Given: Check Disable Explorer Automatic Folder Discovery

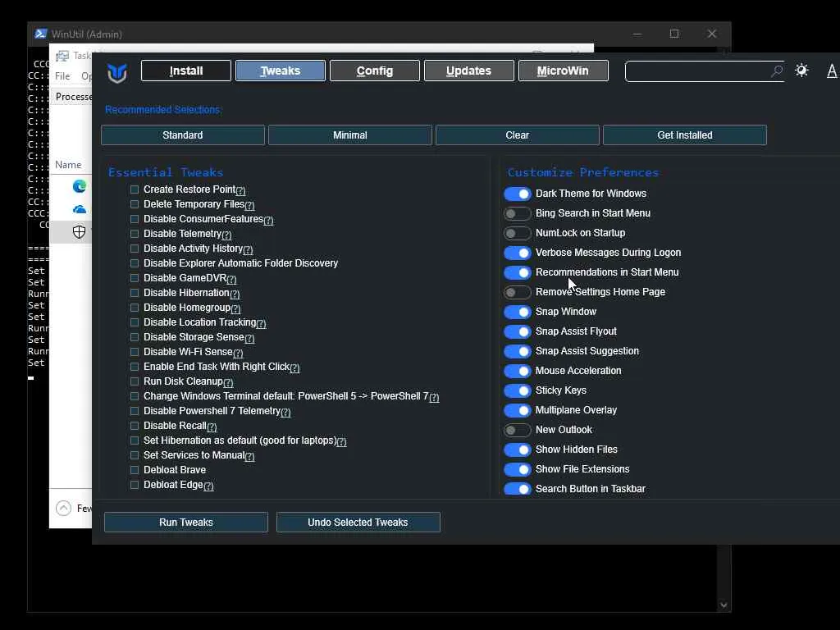Looking at the screenshot, I should pos(135,263).
